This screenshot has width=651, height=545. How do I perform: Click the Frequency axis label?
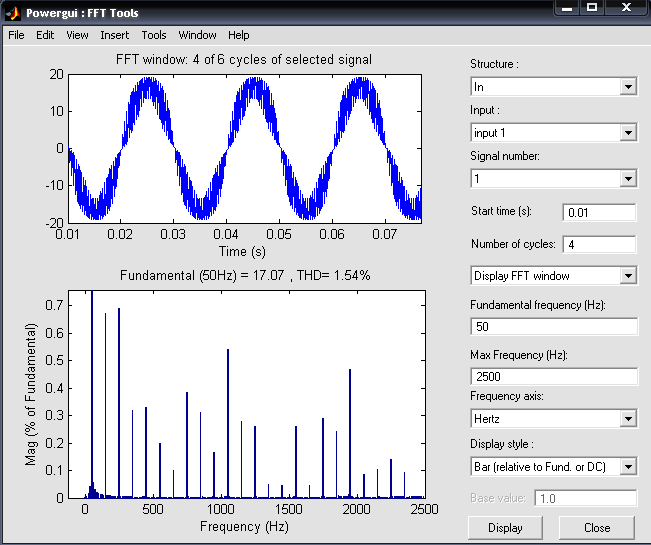507,396
